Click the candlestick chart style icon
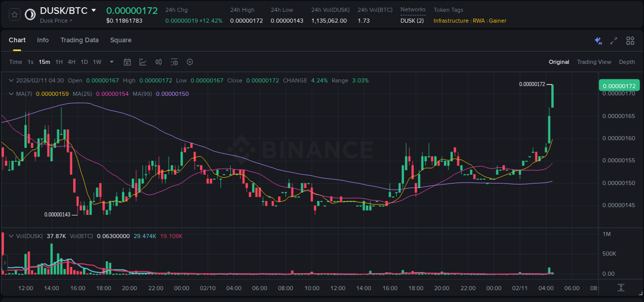This screenshot has height=302, width=644. (159, 62)
